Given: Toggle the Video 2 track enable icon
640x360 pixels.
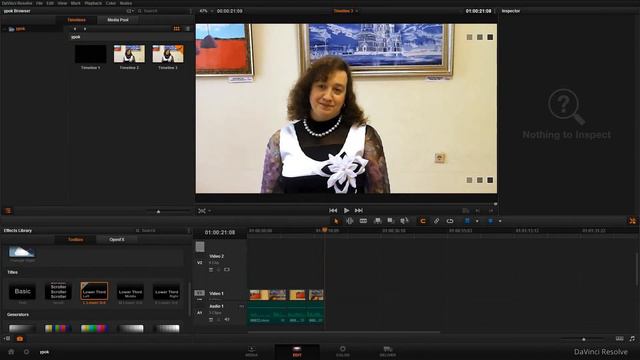Looking at the screenshot, I should tap(227, 270).
